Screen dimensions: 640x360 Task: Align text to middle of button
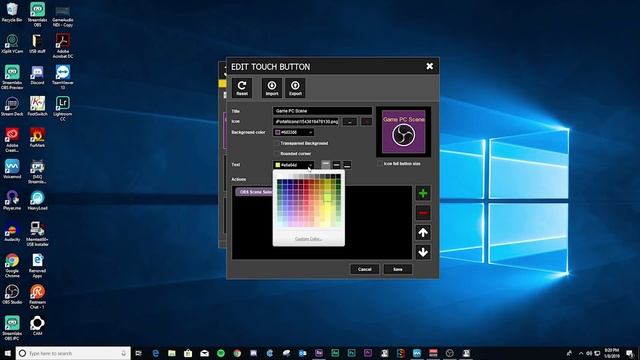[x=336, y=164]
